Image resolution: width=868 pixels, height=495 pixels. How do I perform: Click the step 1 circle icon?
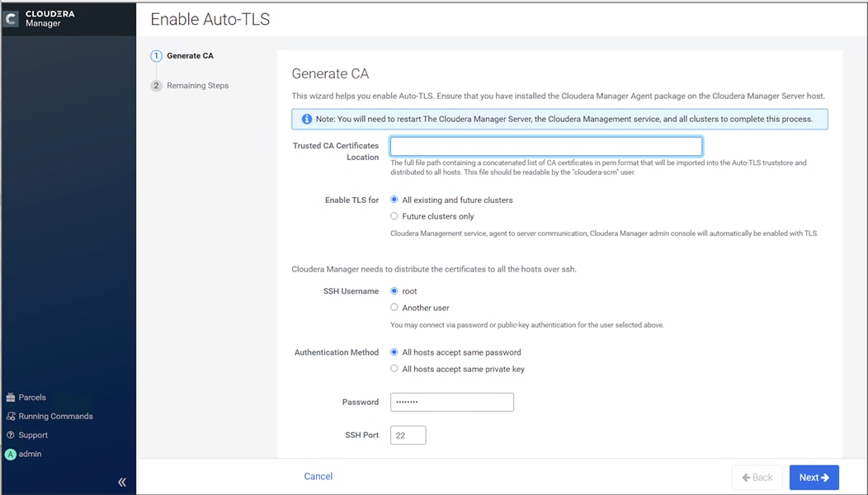click(x=157, y=56)
